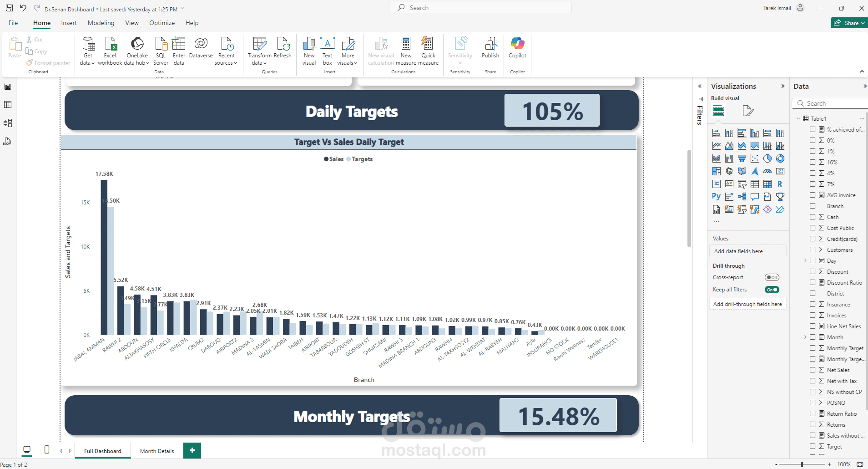Screen dimensions: 868x469
Task: Publish the report
Action: 490,48
